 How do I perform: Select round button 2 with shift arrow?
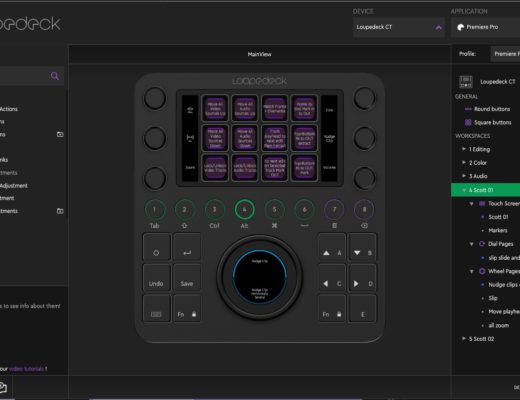184,210
